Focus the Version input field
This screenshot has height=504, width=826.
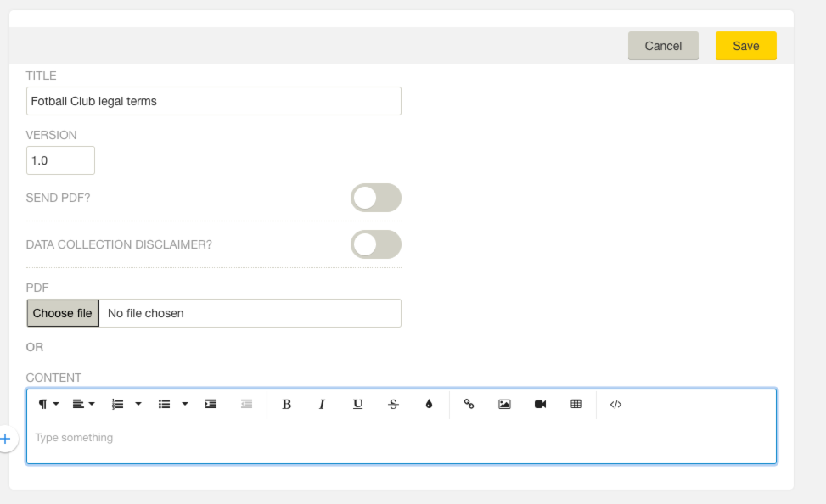tap(60, 160)
